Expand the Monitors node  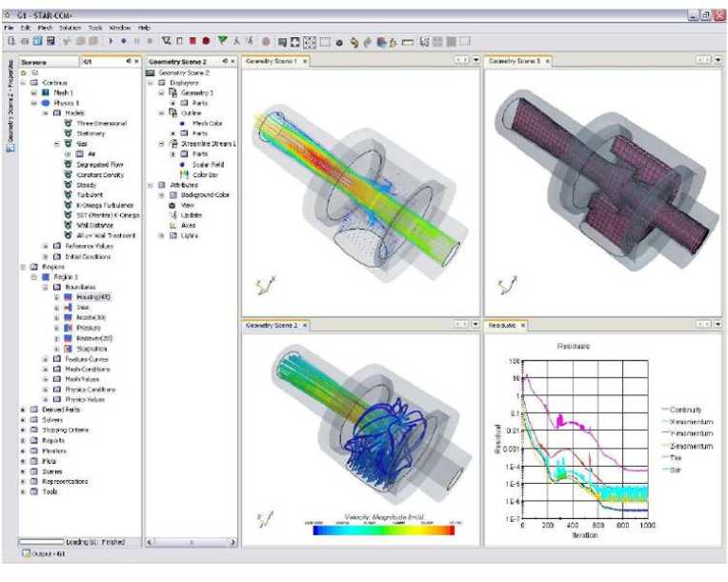tap(23, 451)
